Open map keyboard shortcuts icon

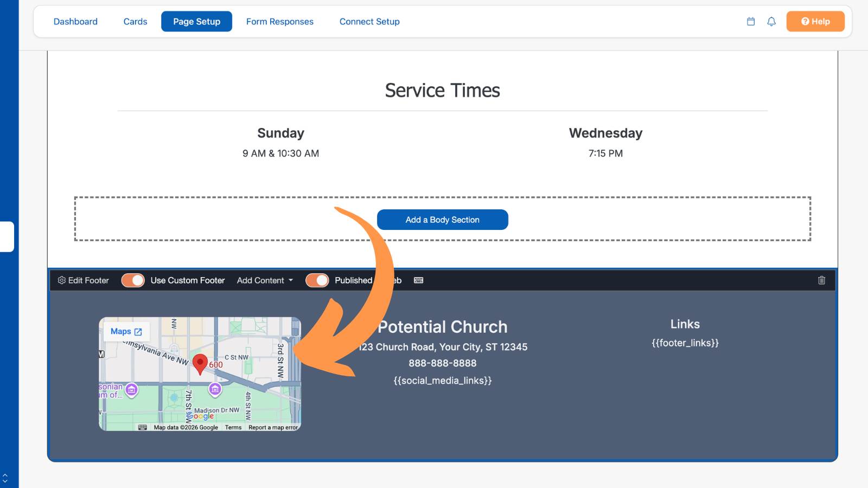tap(143, 427)
